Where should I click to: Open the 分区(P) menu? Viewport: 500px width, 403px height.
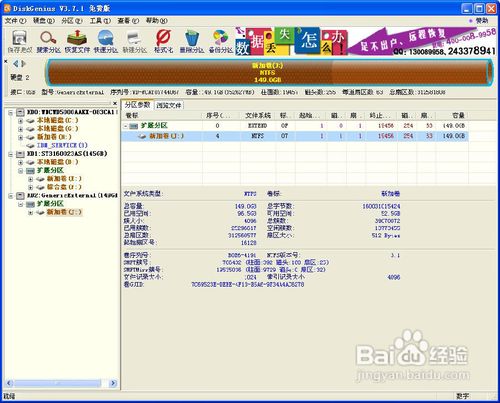click(72, 21)
